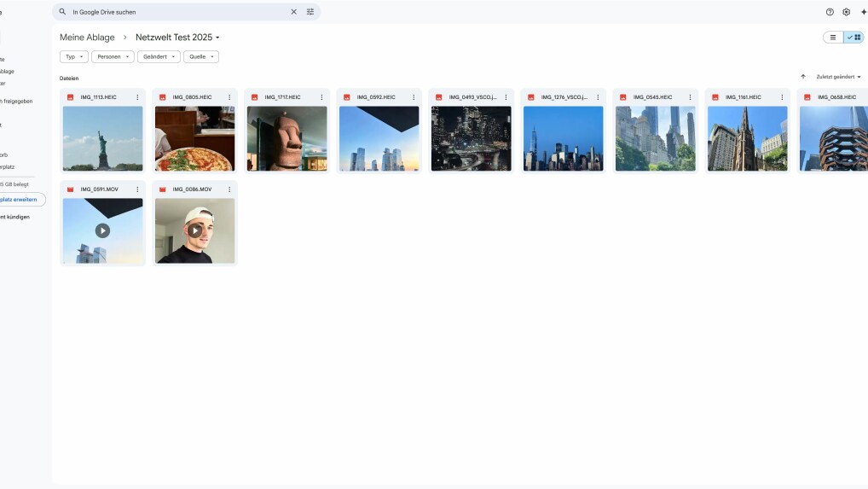Screen dimensions: 868x489
Task: Open advanced search filter options icon
Action: pos(310,12)
